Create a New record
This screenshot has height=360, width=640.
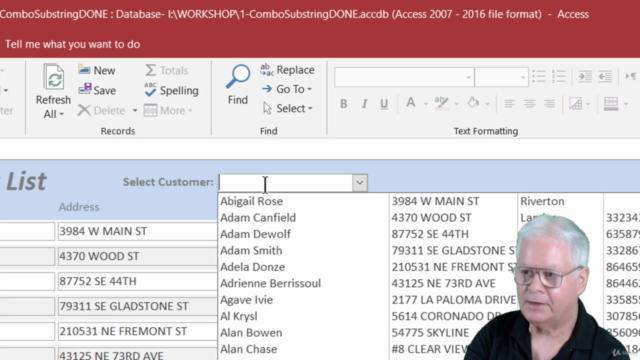[97, 70]
